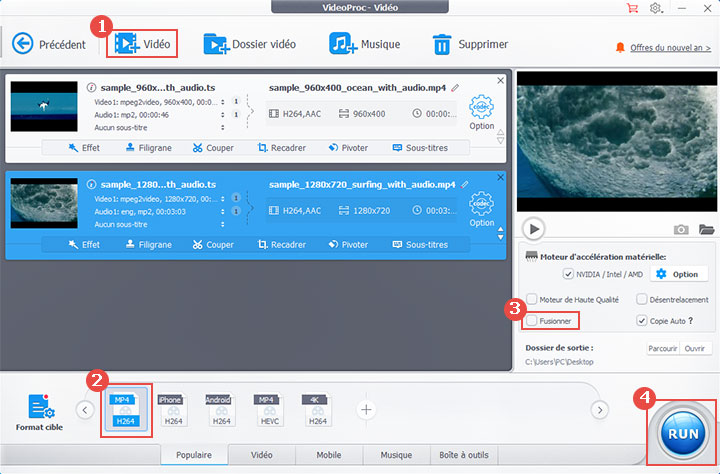720x474 pixels.
Task: Expand the subtitle selector of the surfing video
Action: tap(223, 225)
